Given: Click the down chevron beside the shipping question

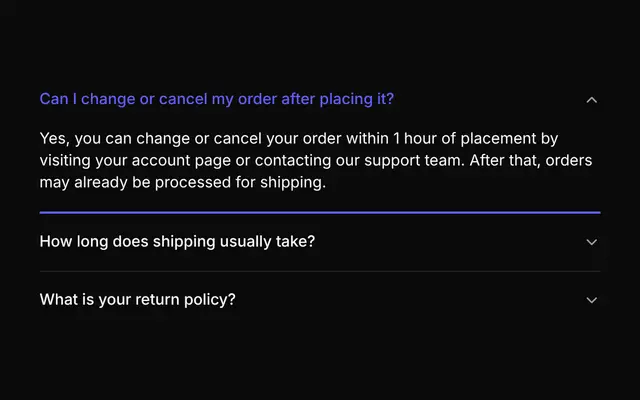Looking at the screenshot, I should click(591, 242).
